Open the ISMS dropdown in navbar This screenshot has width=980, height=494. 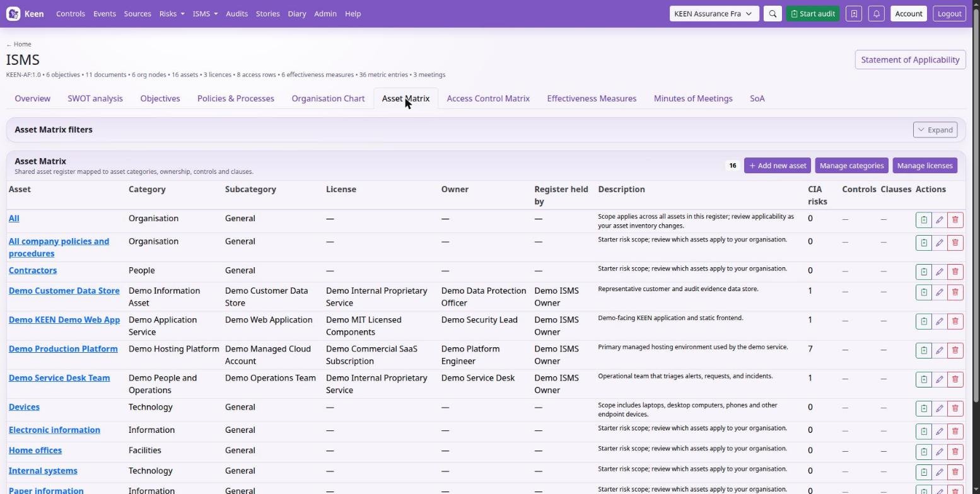point(205,14)
